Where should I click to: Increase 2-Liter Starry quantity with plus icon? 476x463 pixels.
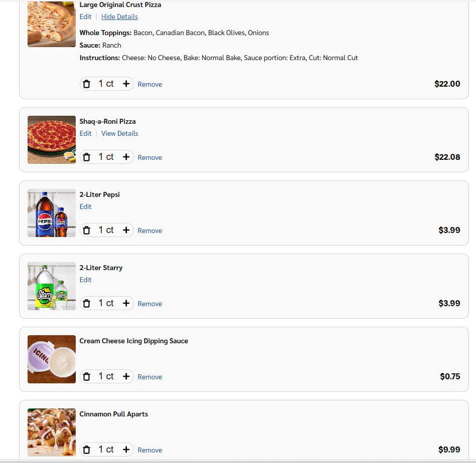click(x=126, y=304)
